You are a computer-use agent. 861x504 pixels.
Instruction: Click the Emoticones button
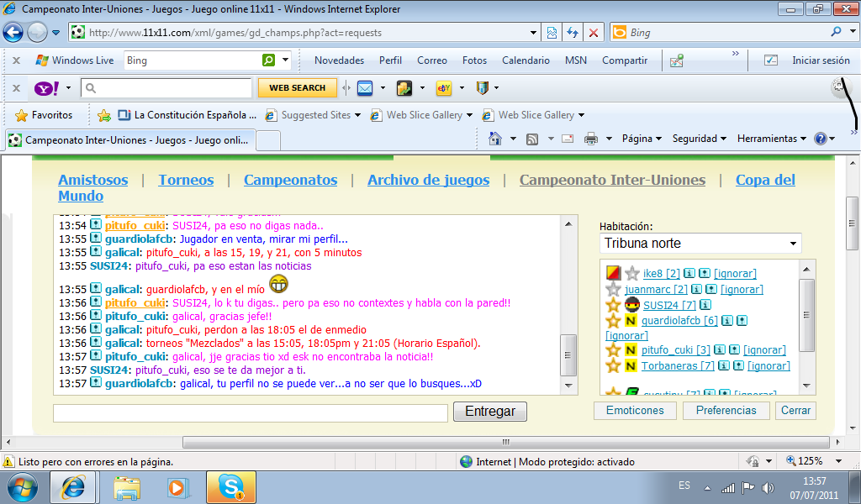(635, 411)
